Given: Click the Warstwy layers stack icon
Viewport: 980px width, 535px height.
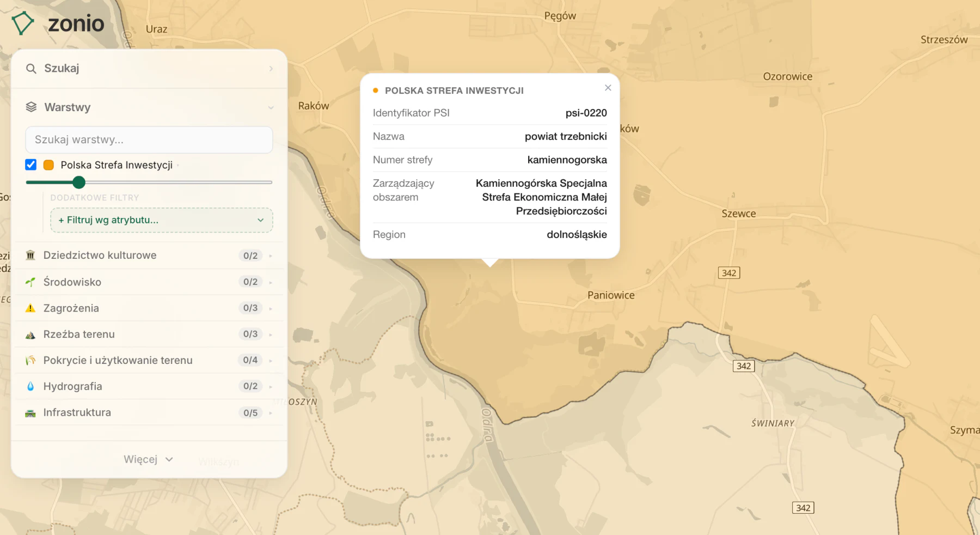Looking at the screenshot, I should [x=31, y=107].
